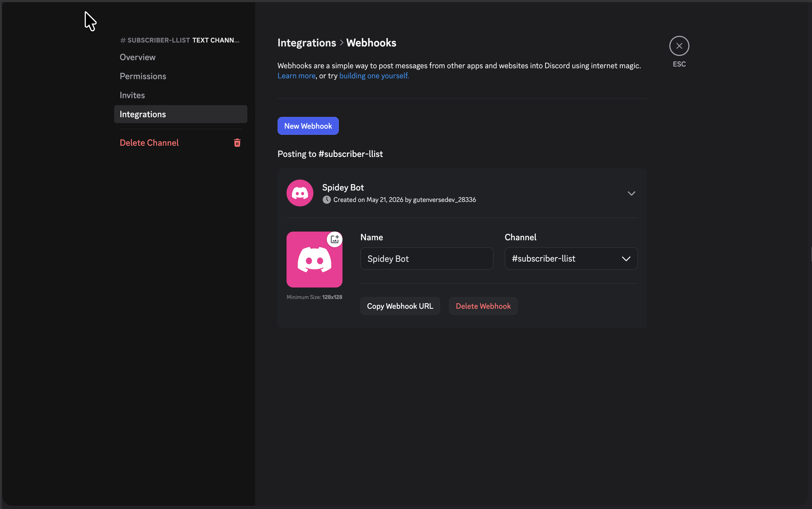Copy Webhook URL for Spidey Bot
This screenshot has height=509, width=812.
(400, 306)
